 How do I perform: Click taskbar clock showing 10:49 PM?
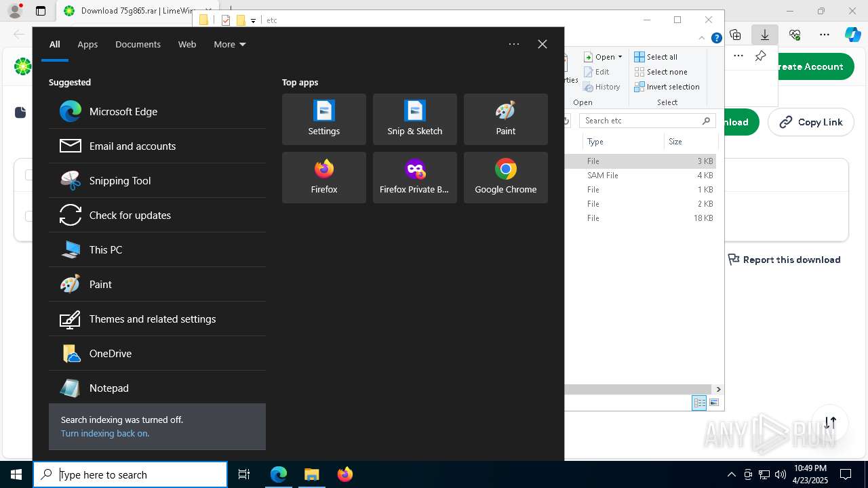(x=810, y=474)
